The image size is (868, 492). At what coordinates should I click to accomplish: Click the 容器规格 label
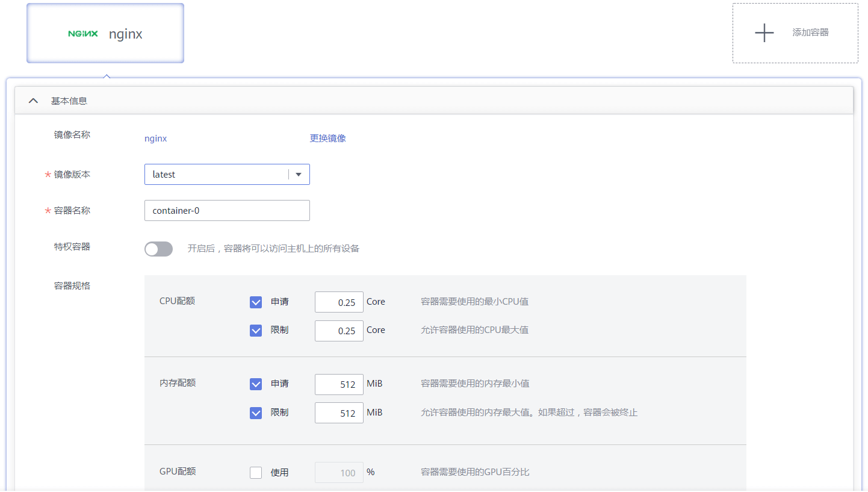[72, 285]
